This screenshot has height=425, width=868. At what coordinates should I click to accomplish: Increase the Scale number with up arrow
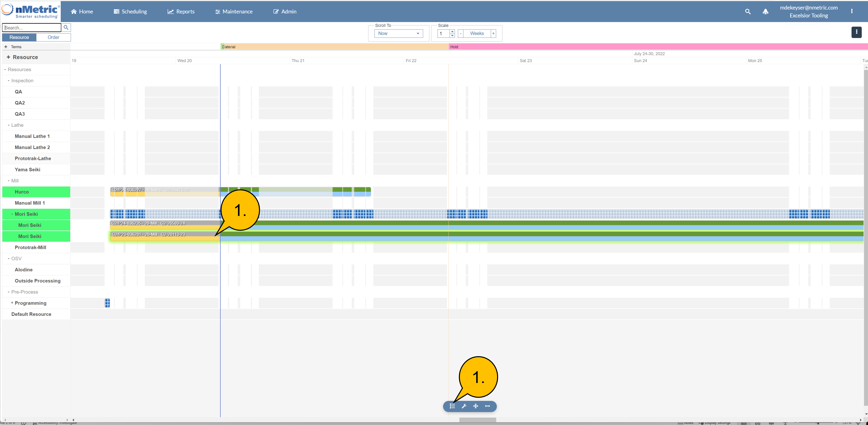click(452, 32)
